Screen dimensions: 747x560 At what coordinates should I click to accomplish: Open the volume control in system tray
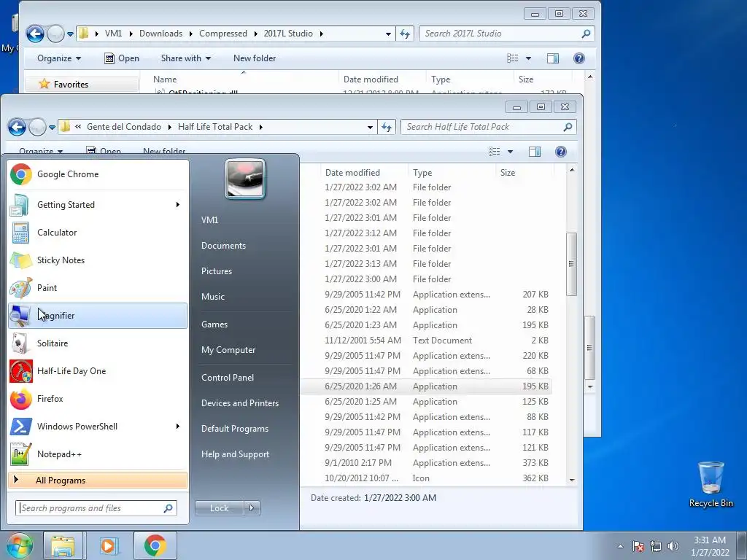[673, 546]
